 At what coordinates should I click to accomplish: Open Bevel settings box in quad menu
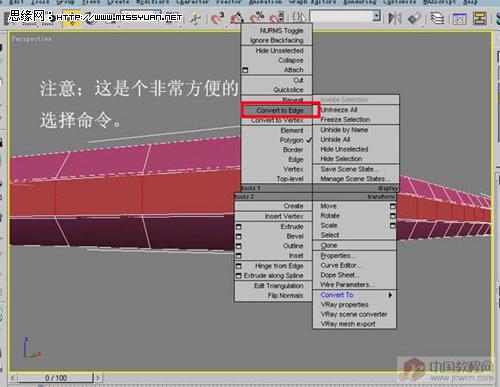[239, 236]
